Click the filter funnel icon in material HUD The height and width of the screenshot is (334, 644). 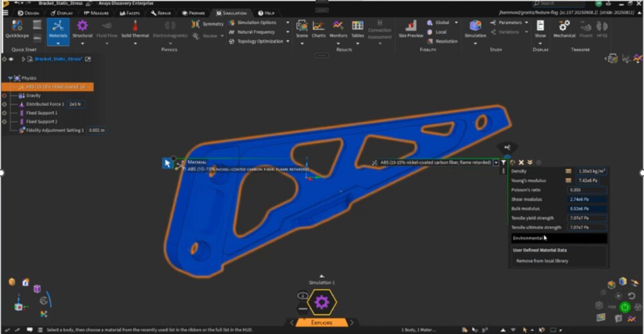504,162
